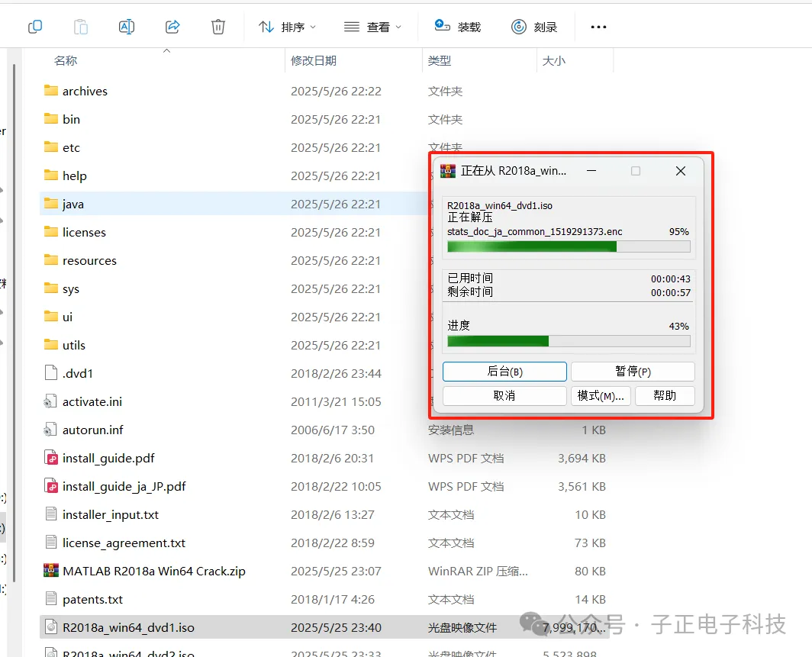Select the bin folder icon

tap(50, 119)
